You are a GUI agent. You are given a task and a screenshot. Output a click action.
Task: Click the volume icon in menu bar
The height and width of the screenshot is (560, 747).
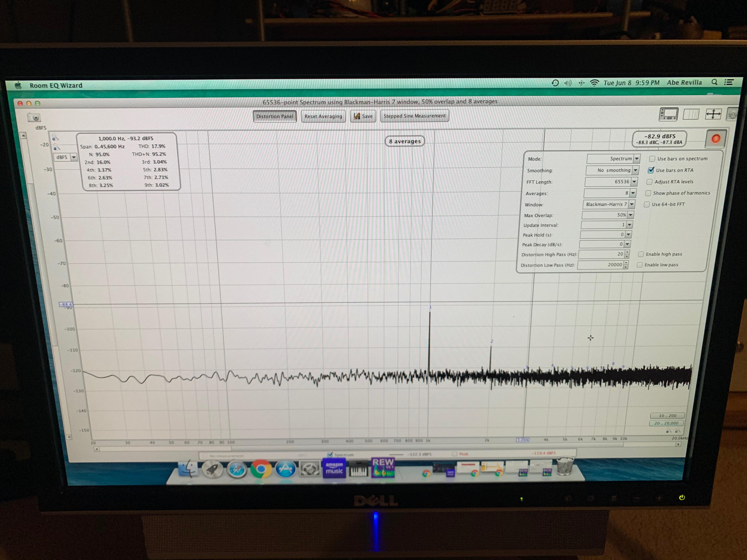(568, 83)
